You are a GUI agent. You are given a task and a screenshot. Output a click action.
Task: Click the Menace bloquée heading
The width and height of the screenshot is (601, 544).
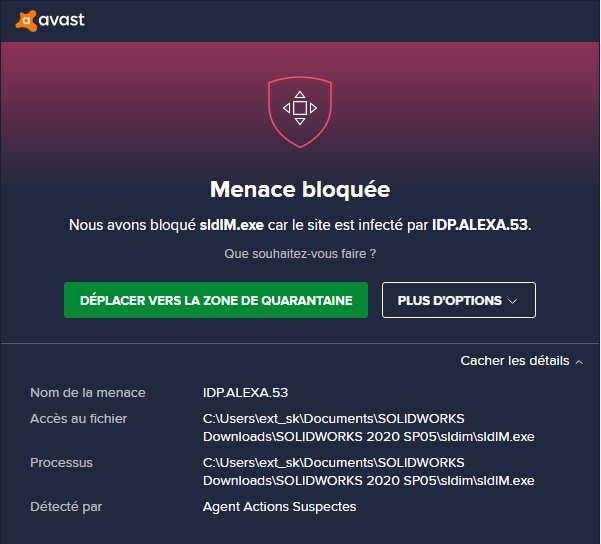(x=300, y=189)
